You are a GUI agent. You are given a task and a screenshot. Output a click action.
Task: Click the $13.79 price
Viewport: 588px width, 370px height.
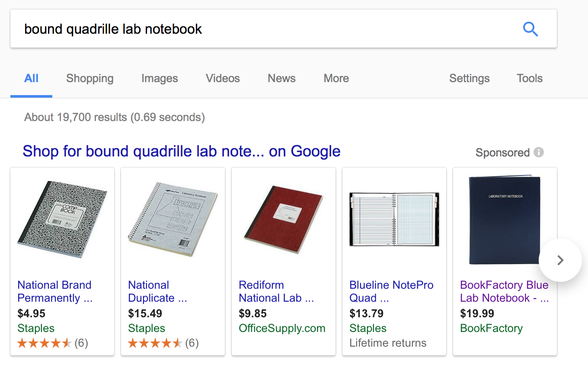367,313
